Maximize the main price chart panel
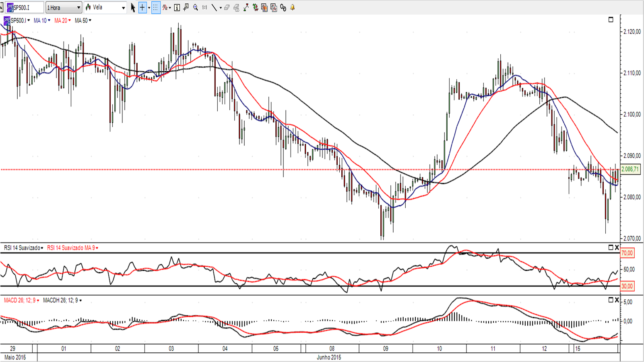Screen dimensions: 644x362 point(611,20)
